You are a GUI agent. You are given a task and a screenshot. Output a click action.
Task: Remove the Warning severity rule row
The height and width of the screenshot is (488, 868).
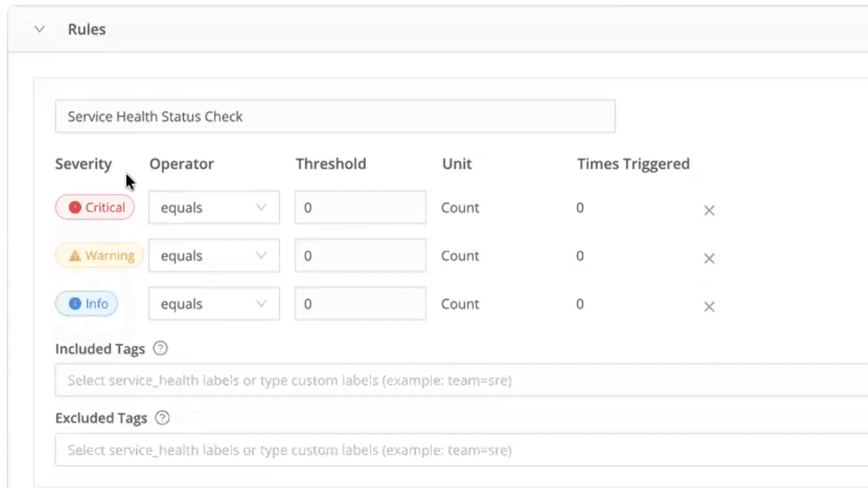pyautogui.click(x=710, y=258)
